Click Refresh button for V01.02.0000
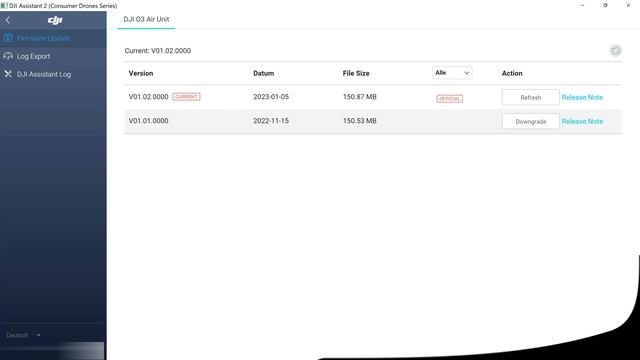 click(x=530, y=98)
